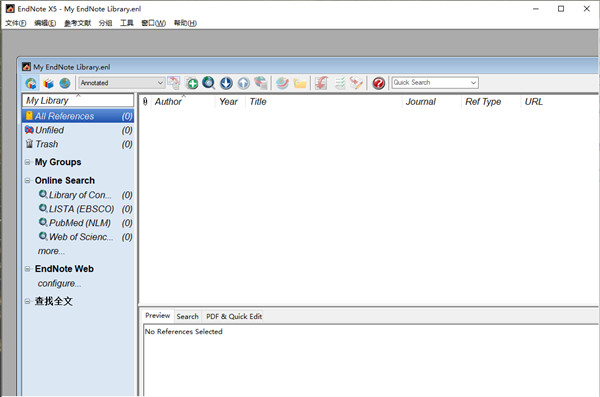Open the 分组 menu
The image size is (600, 397).
click(105, 23)
